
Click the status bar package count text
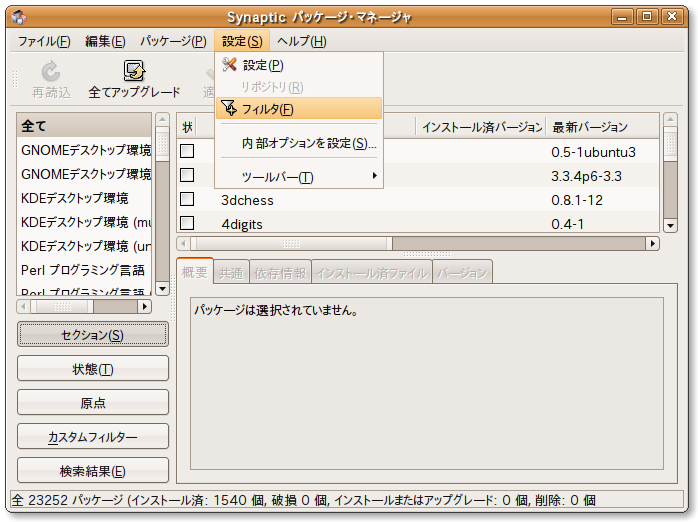pyautogui.click(x=304, y=500)
